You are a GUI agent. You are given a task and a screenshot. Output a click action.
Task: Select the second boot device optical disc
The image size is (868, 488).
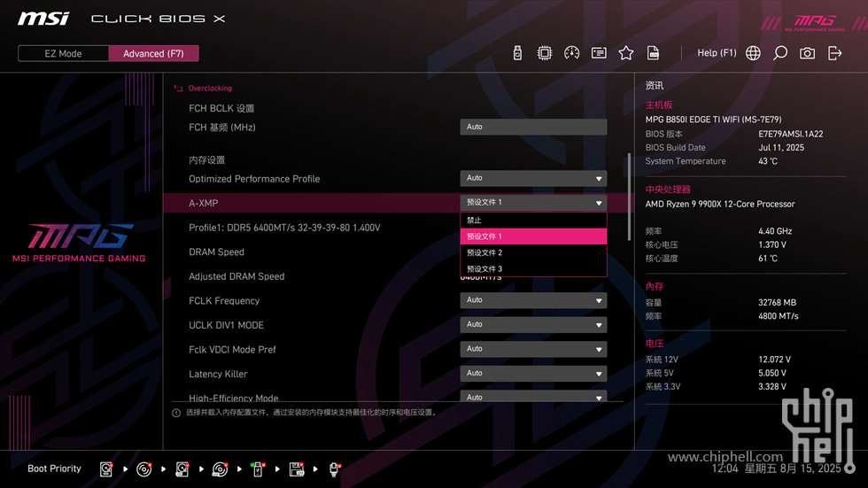click(143, 469)
